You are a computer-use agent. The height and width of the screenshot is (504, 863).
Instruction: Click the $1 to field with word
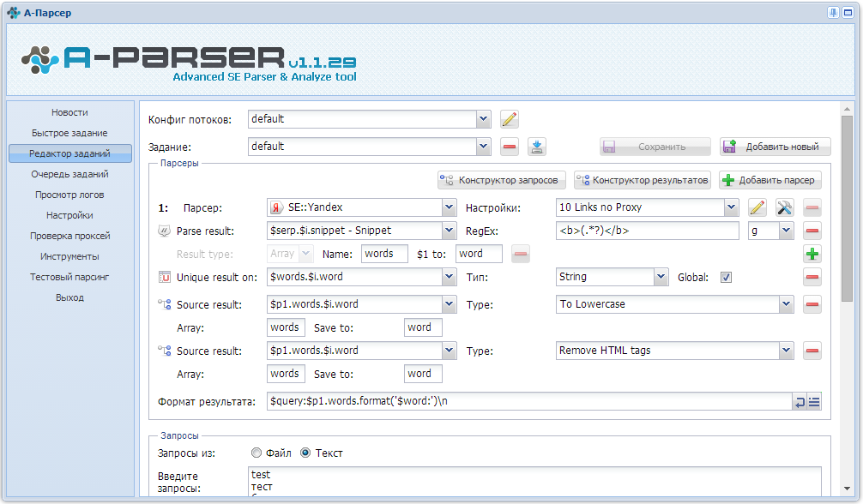pos(479,254)
